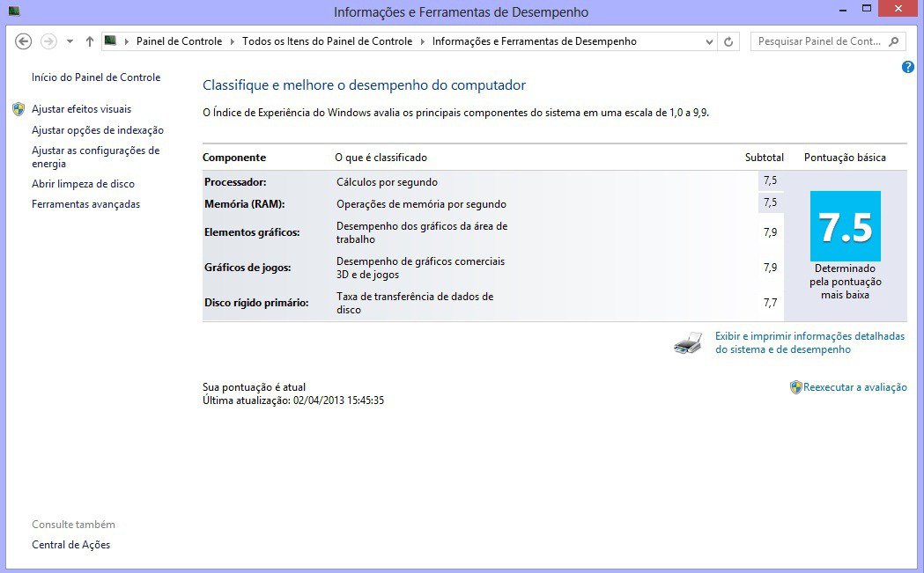924x573 pixels.
Task: Open Painel de Controle breadcrumb
Action: point(179,41)
